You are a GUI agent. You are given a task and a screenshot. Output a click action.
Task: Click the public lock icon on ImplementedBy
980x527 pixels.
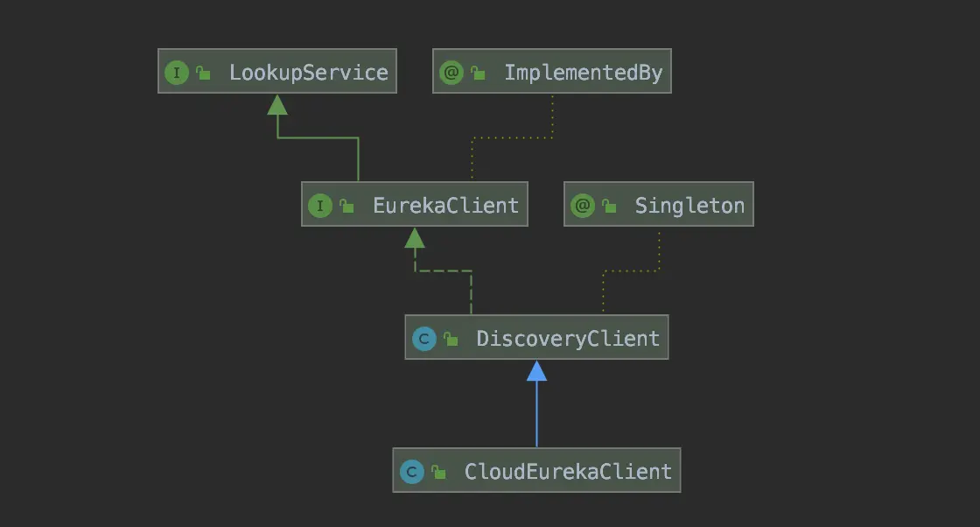coord(478,74)
